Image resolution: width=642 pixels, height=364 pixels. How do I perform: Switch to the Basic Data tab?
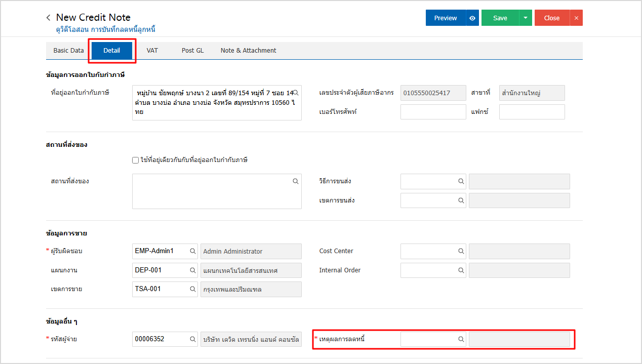point(69,51)
